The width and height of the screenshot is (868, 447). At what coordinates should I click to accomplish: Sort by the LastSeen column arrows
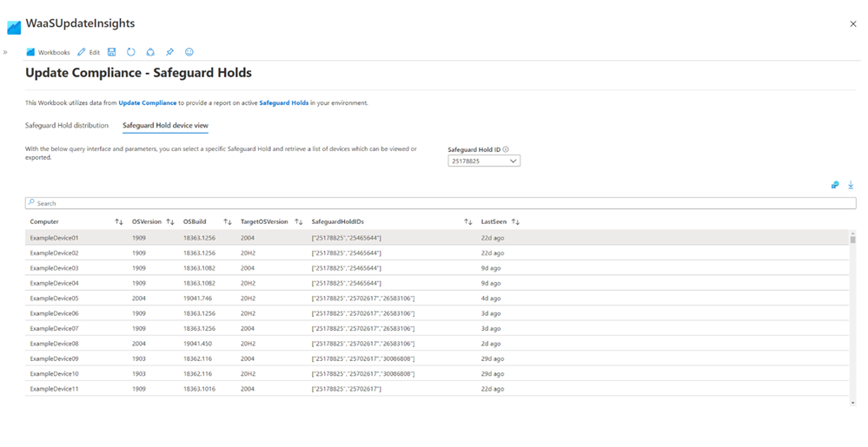(515, 222)
